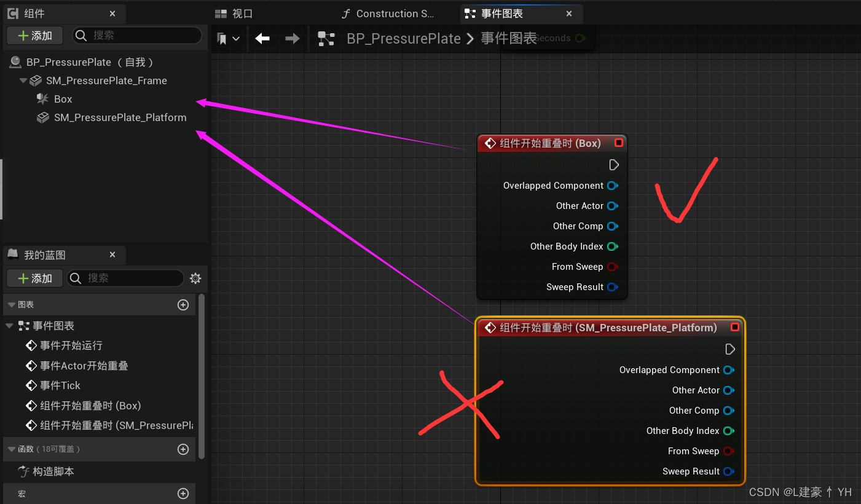Click Box node Sweep Result pin
The image size is (861, 504).
(613, 287)
